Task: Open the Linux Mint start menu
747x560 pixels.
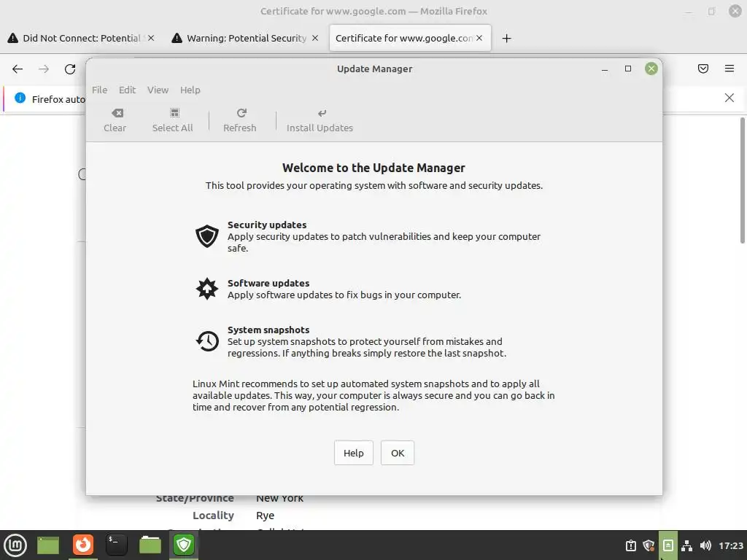Action: (x=16, y=545)
